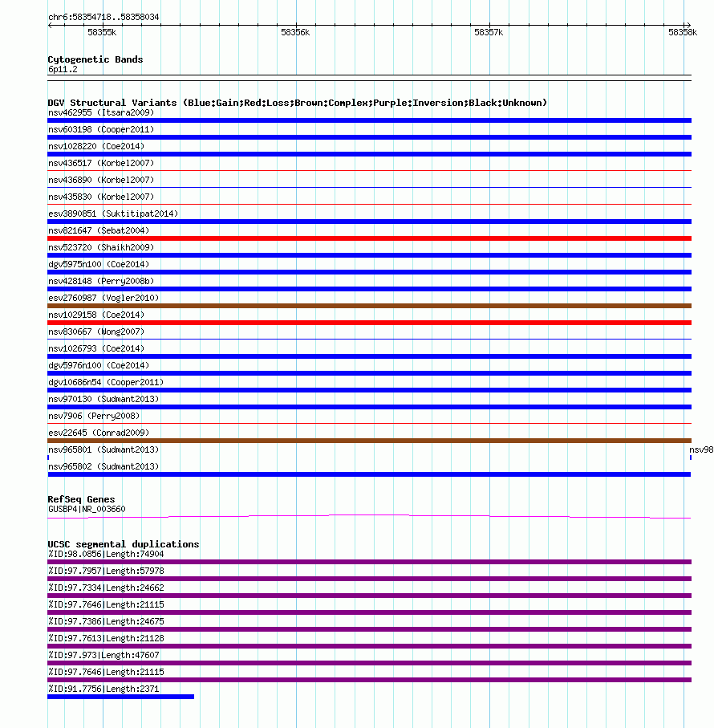Click the nsv1026793 (Coe2014) label
Image resolution: width=714 pixels, height=728 pixels.
[96, 348]
